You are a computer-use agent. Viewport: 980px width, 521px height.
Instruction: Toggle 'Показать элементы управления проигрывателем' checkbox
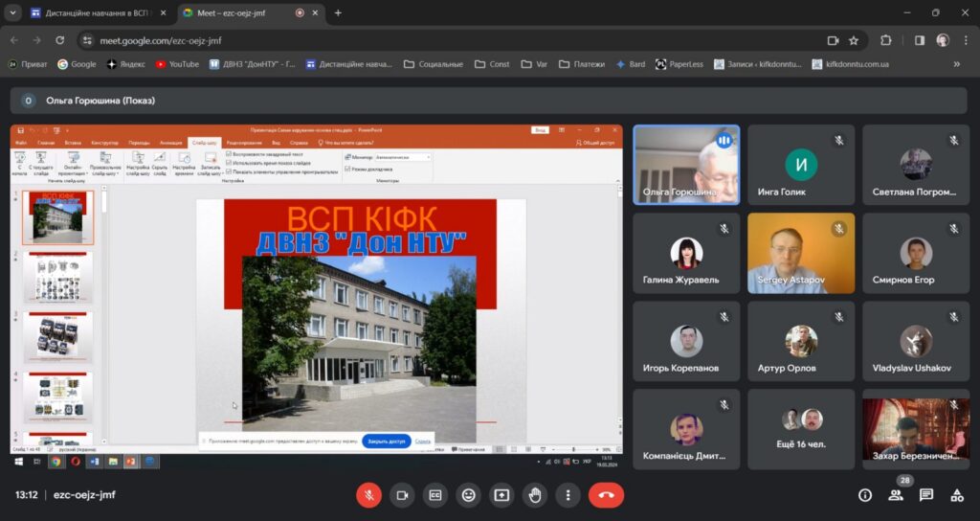(229, 171)
